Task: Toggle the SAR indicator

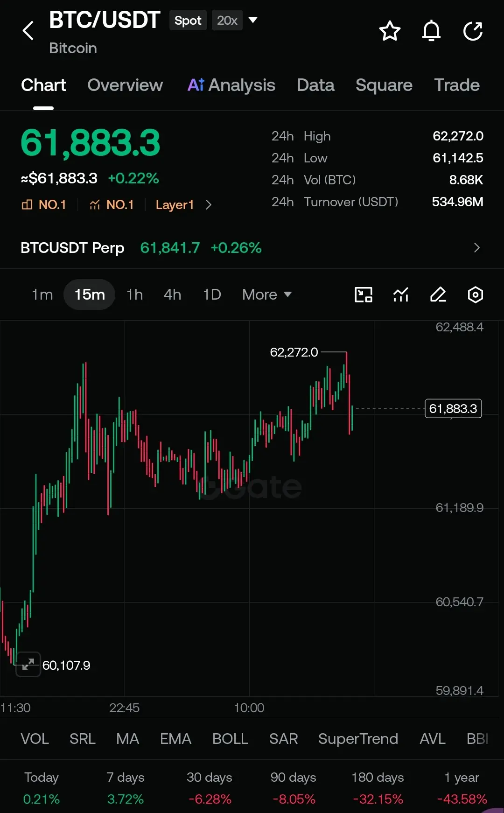Action: [x=283, y=739]
